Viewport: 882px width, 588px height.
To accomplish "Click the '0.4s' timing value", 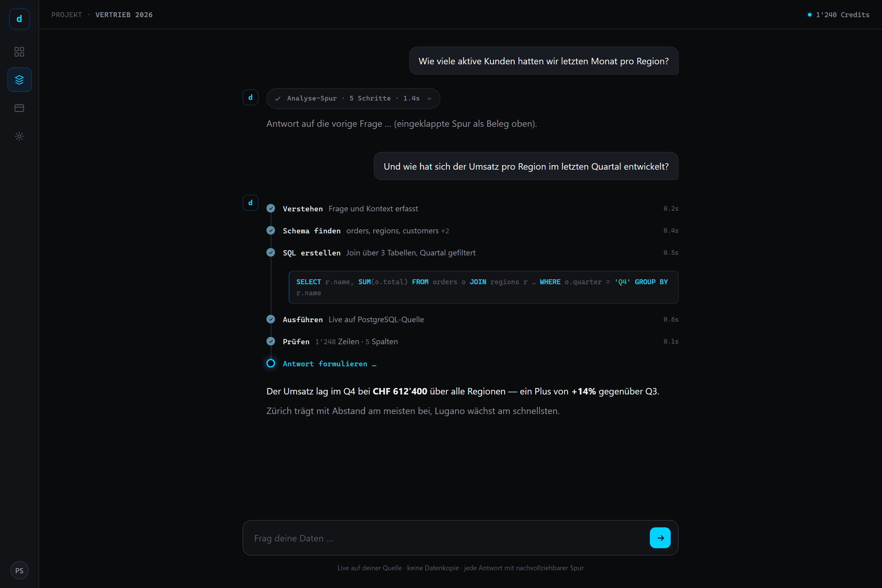I will pyautogui.click(x=670, y=231).
